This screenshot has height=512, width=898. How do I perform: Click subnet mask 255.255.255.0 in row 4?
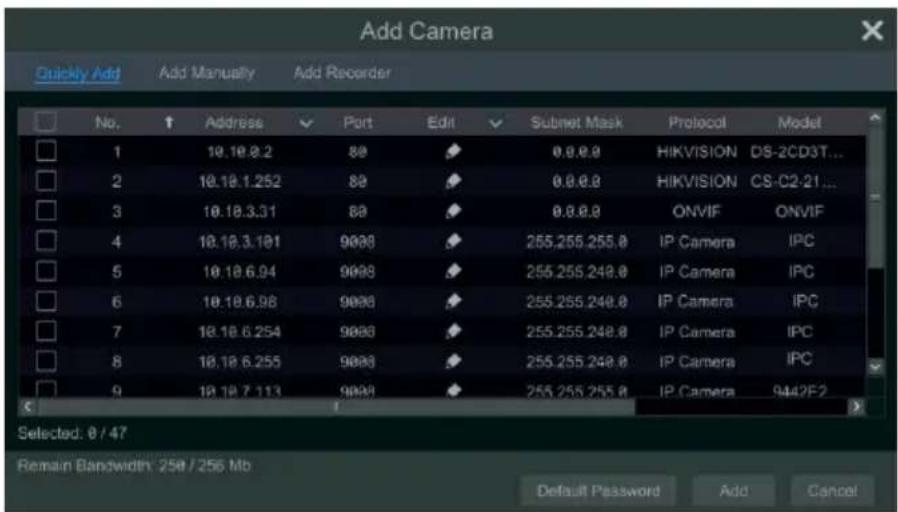coord(577,242)
